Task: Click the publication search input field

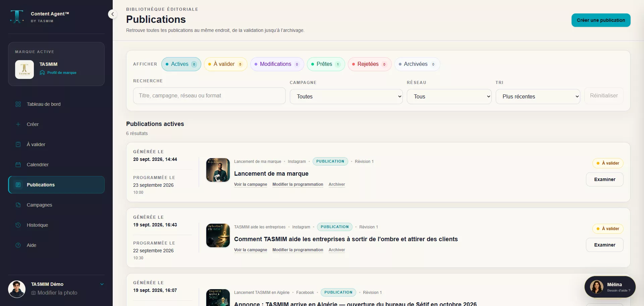Action: [x=209, y=96]
